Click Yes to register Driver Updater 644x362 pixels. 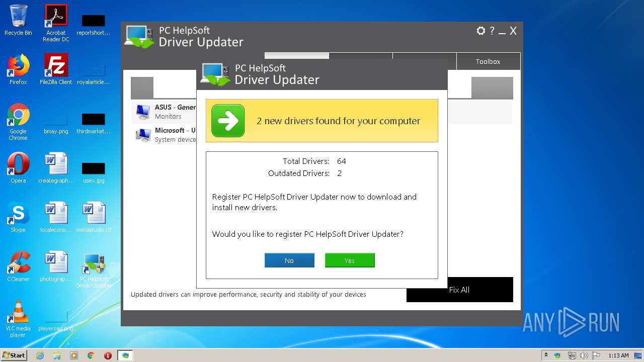(x=350, y=260)
